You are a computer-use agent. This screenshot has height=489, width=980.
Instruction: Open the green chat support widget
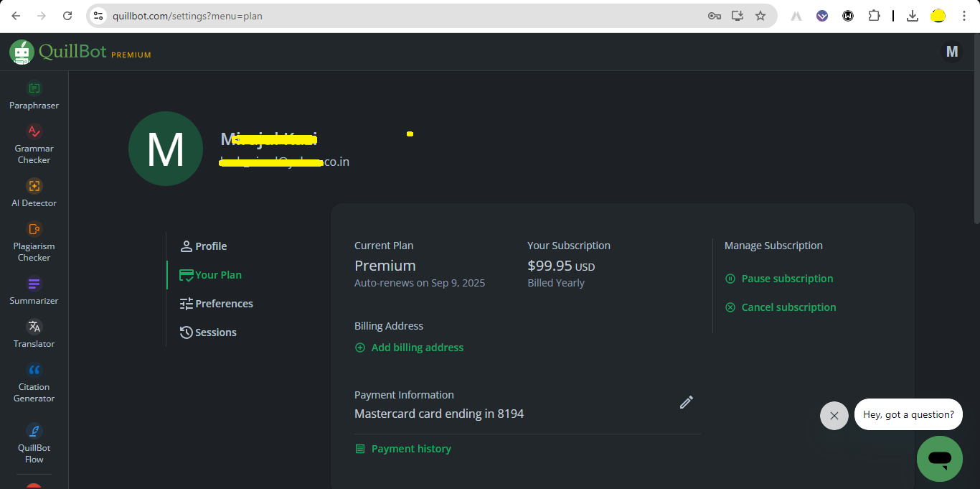(940, 459)
